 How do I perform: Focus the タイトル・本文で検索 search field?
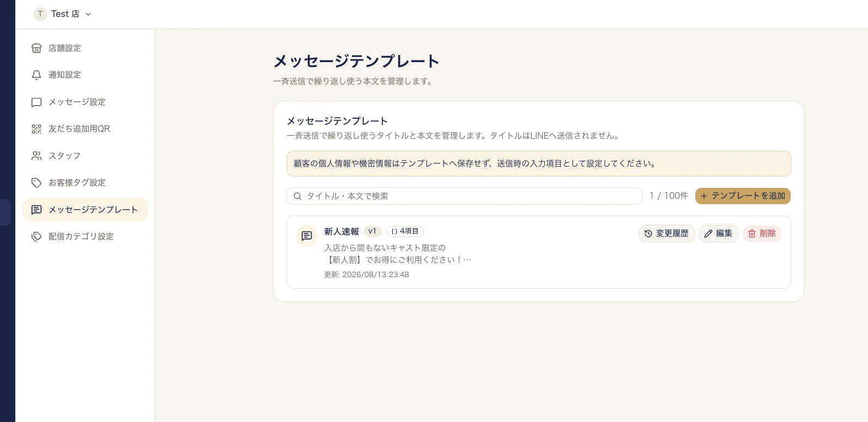[x=464, y=196]
